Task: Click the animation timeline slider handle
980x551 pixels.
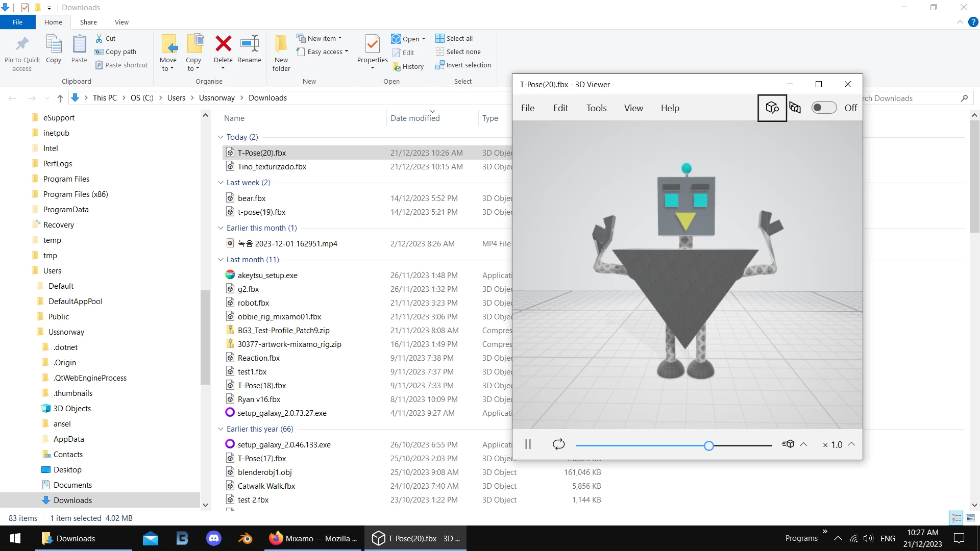Action: click(x=708, y=446)
